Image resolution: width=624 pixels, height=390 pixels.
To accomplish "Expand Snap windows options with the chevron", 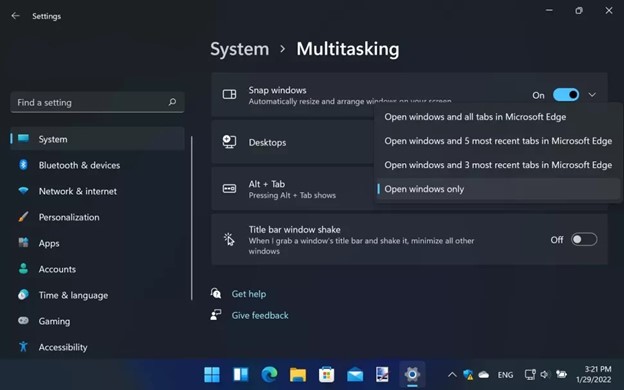I will pyautogui.click(x=592, y=95).
